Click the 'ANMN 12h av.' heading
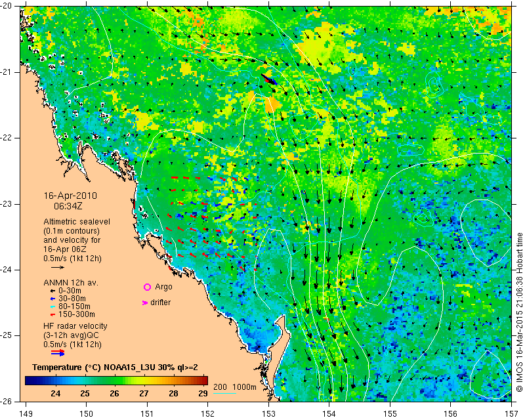The height and width of the screenshot is (420, 525). point(71,283)
